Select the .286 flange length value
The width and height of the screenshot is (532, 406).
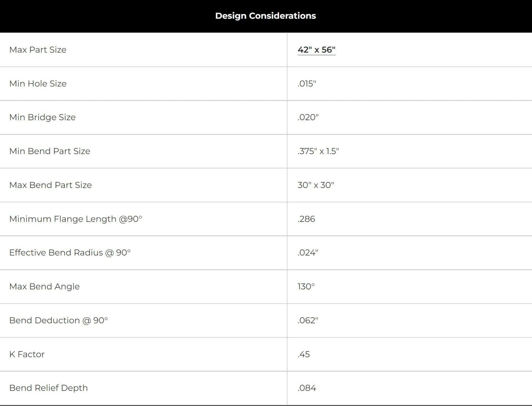(x=306, y=219)
